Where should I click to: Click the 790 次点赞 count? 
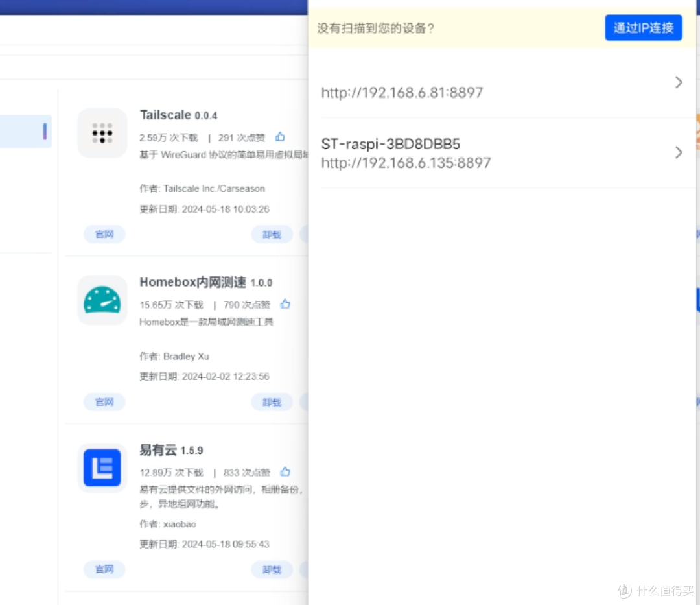point(246,305)
